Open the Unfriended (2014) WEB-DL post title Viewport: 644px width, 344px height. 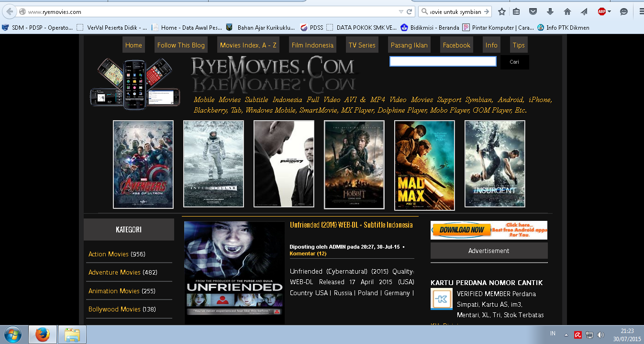tap(351, 225)
